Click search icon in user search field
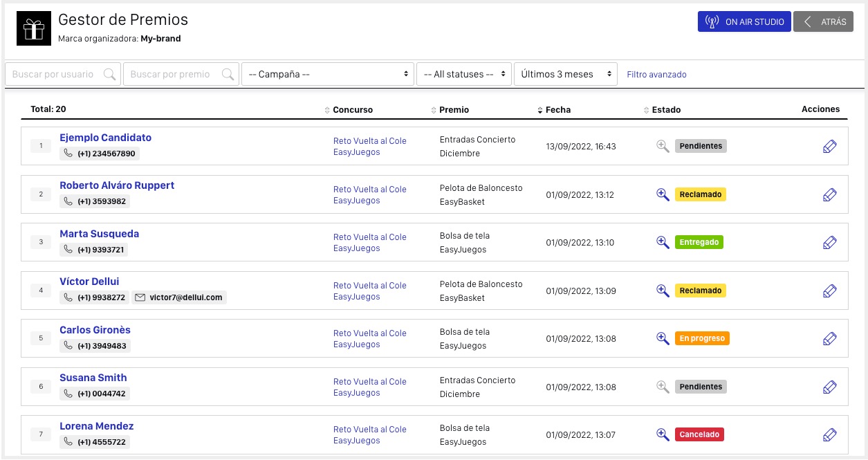Viewport: 868px width, 460px height. [x=109, y=75]
